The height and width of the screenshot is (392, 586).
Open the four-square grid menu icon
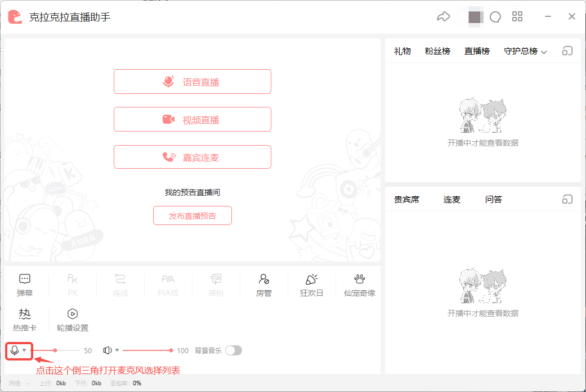coord(517,16)
